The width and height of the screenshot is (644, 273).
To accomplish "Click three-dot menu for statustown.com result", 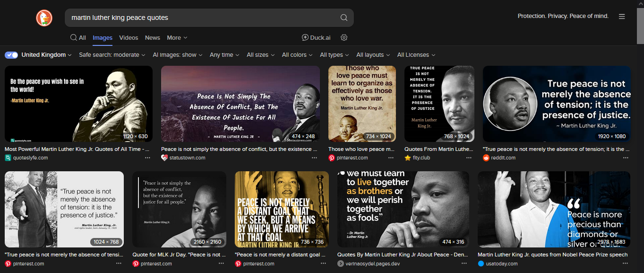I will [x=315, y=158].
